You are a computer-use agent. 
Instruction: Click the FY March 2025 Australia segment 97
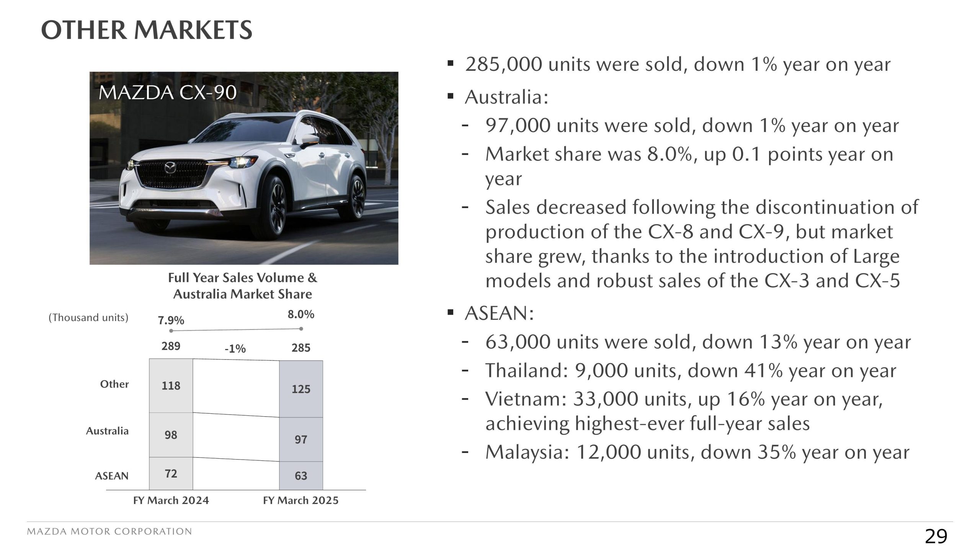pos(301,439)
